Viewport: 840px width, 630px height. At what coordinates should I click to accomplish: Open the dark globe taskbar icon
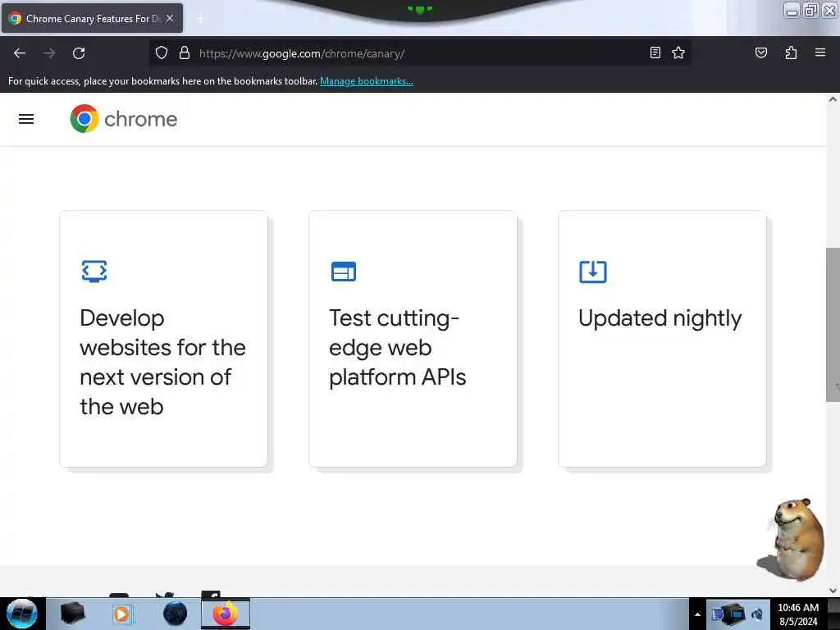(x=175, y=614)
